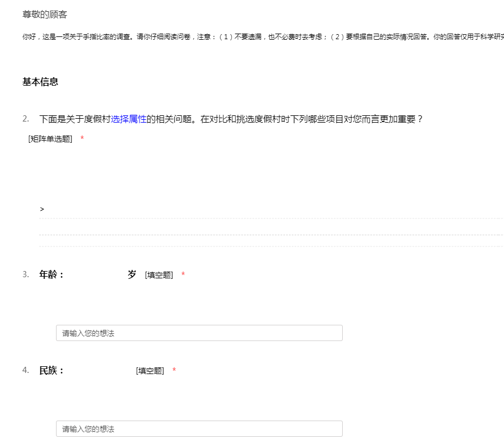The image size is (504, 448).
Task: Click the [矩阵单选题] type label
Action: 50,139
